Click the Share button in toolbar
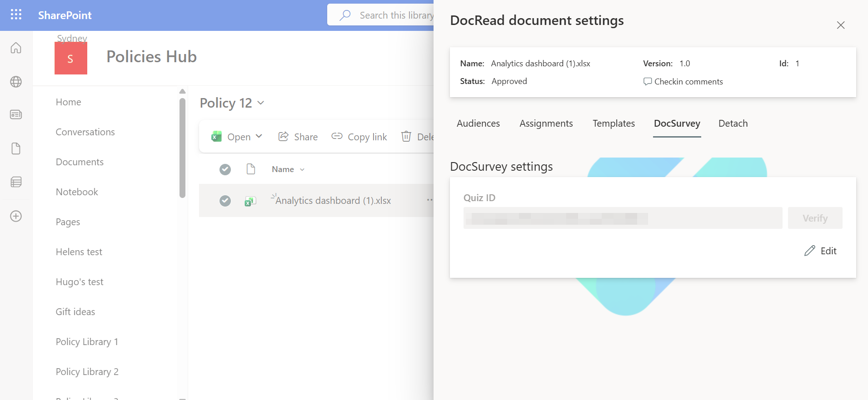Image resolution: width=868 pixels, height=400 pixels. (298, 137)
